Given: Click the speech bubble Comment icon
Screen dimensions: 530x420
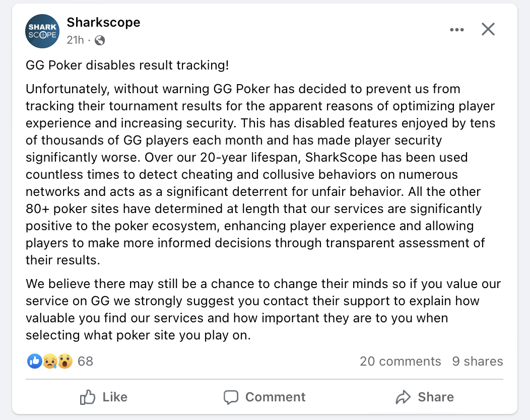Looking at the screenshot, I should point(231,397).
